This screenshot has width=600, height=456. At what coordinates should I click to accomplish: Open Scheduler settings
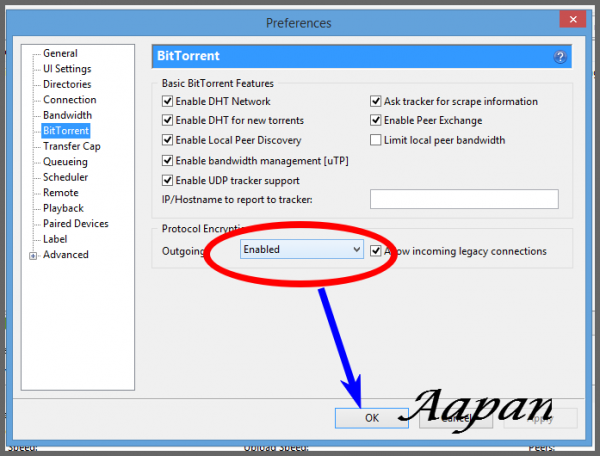tap(65, 177)
